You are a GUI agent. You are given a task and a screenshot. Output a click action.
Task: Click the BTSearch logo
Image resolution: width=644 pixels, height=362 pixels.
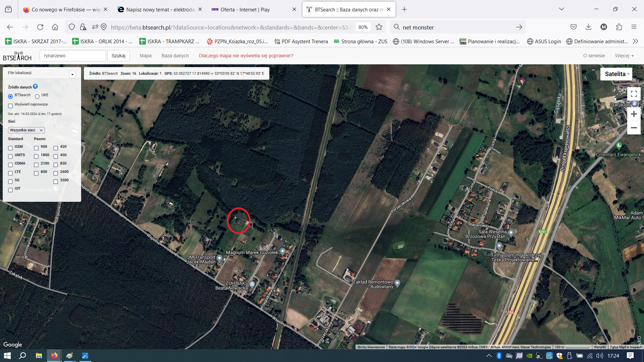pos(17,56)
